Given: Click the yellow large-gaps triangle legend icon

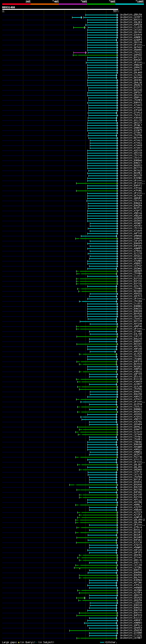Looking at the screenshot, I should [19, 642].
